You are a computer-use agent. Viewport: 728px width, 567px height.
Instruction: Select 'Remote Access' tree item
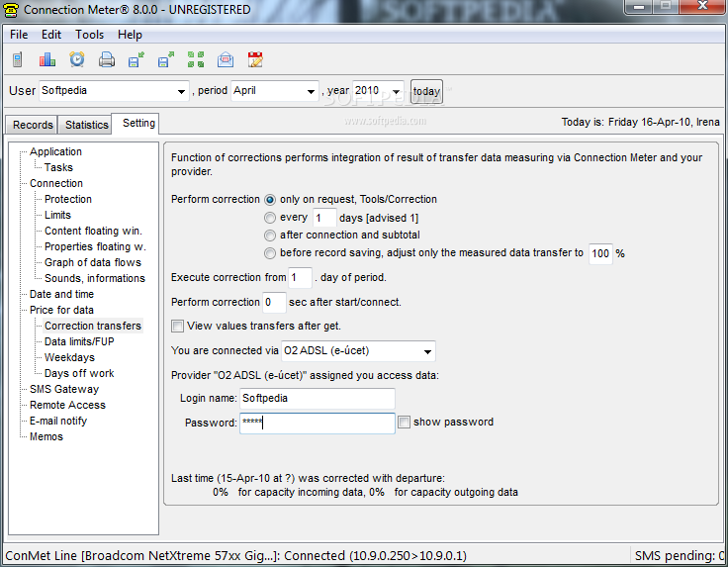point(68,405)
